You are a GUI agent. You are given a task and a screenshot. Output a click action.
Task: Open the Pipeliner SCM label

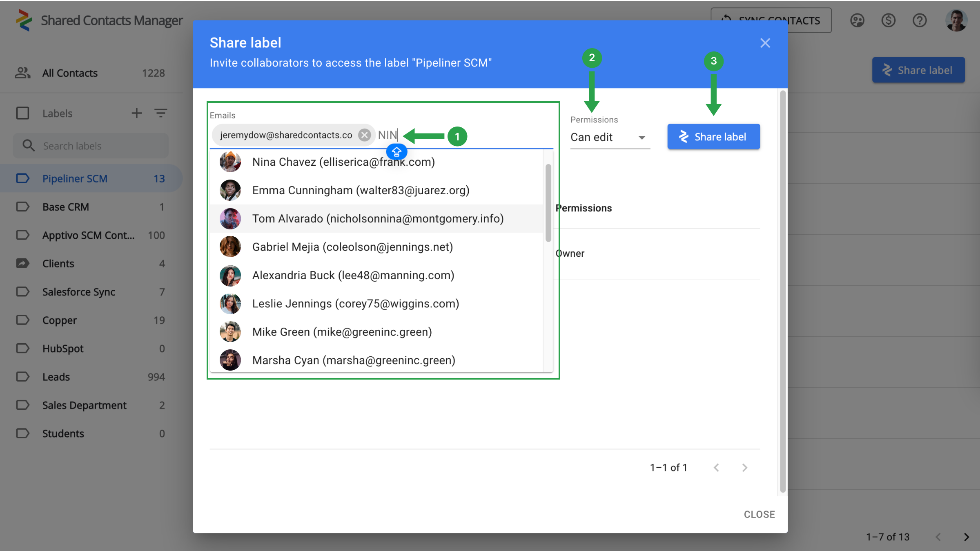[91, 178]
